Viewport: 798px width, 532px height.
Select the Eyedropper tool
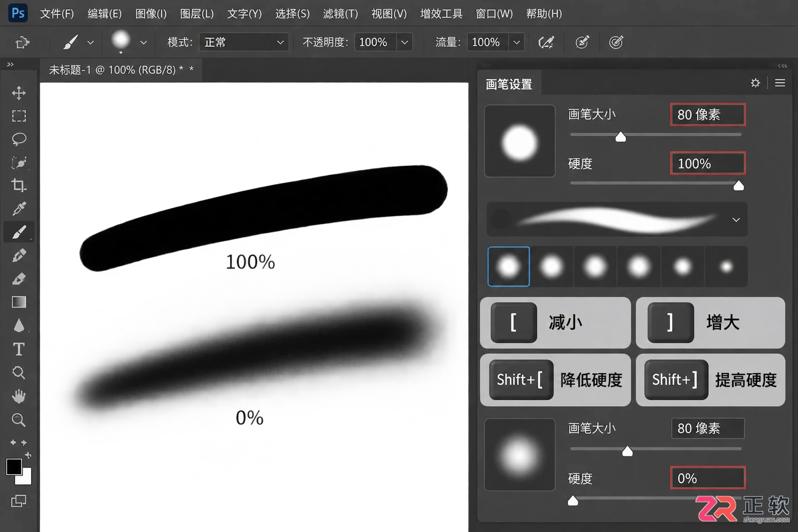pos(19,209)
